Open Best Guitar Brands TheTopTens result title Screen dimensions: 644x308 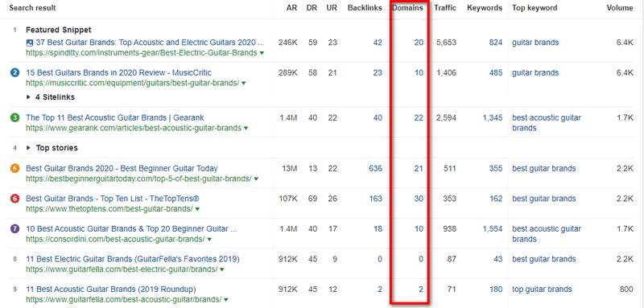[113, 199]
